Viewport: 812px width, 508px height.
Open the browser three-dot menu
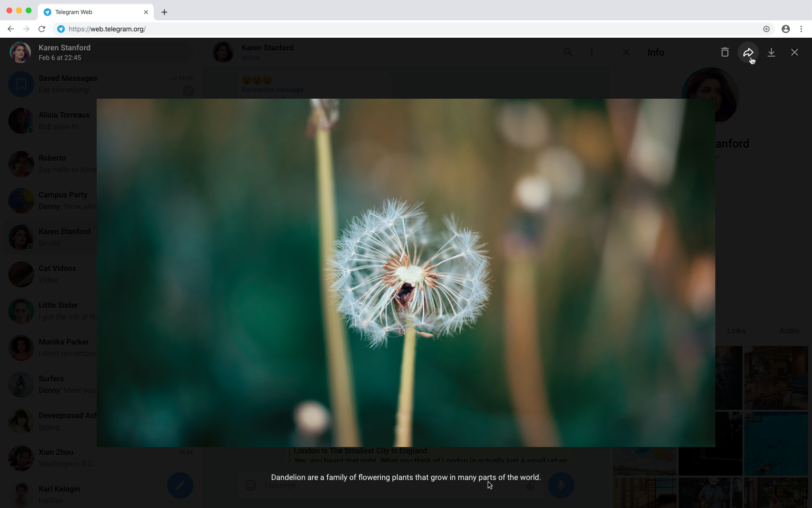tap(801, 29)
